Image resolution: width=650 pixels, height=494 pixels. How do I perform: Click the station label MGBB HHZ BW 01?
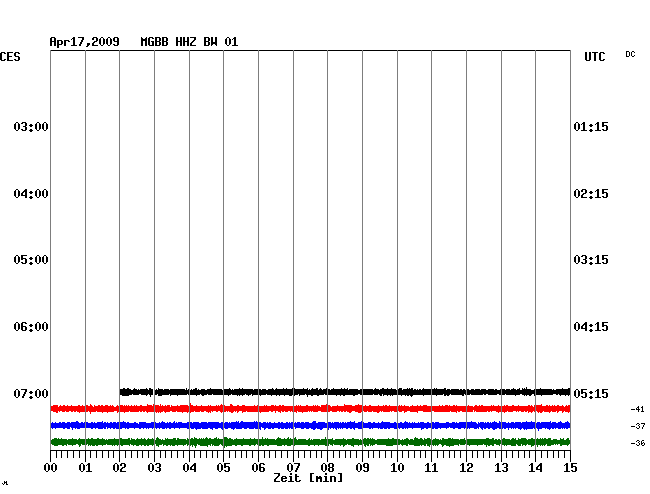(189, 42)
